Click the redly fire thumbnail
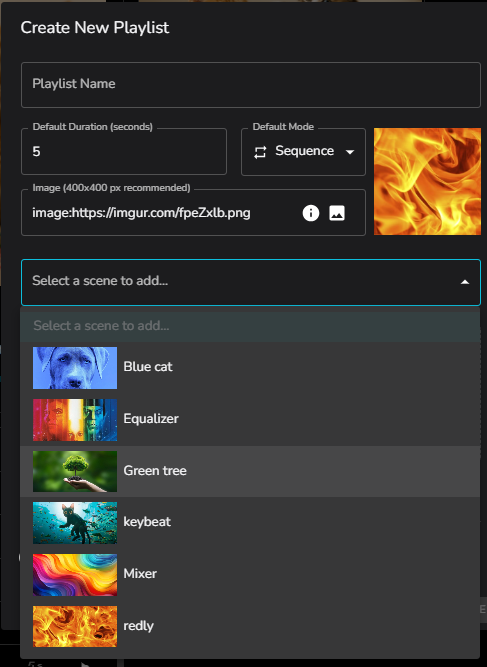Image resolution: width=487 pixels, height=667 pixels. coord(75,627)
